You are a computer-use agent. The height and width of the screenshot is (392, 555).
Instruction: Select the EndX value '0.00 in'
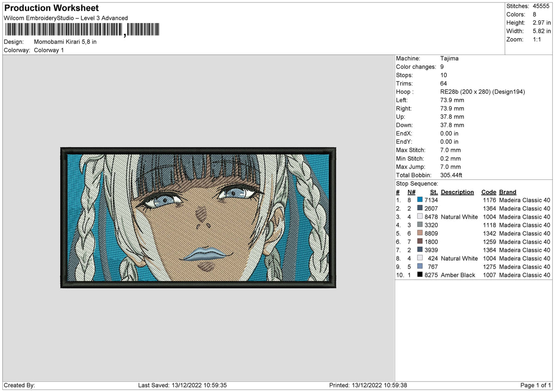450,134
